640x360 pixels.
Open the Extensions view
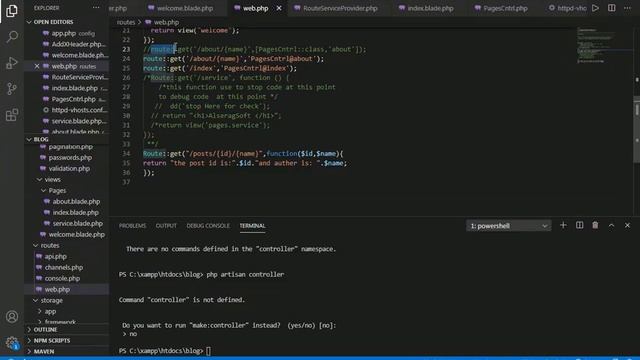12,115
